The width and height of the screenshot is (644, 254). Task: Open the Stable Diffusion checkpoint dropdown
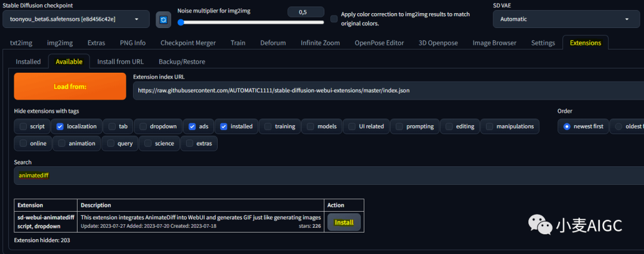76,19
